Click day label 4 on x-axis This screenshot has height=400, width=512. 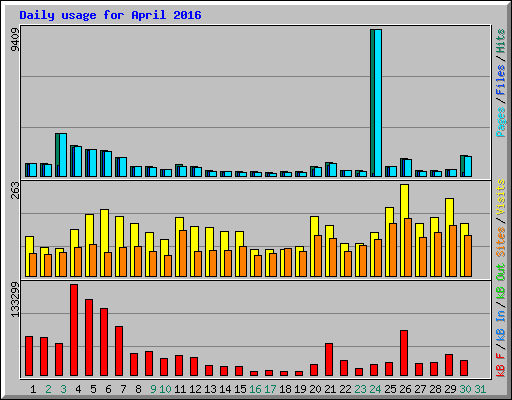[x=78, y=389]
